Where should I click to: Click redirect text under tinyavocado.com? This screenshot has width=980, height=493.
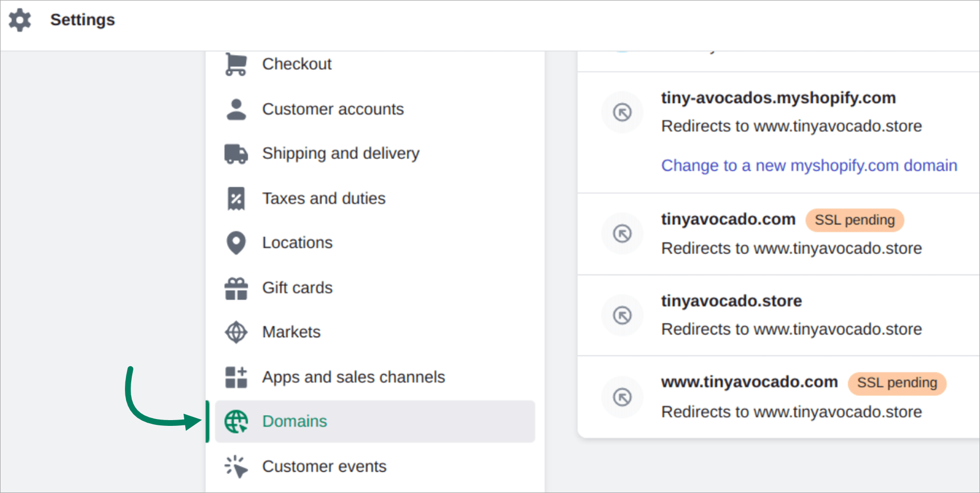point(792,249)
